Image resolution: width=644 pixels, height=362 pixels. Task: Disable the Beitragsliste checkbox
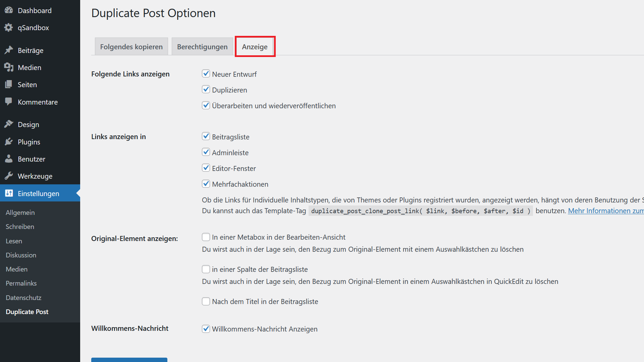(206, 136)
